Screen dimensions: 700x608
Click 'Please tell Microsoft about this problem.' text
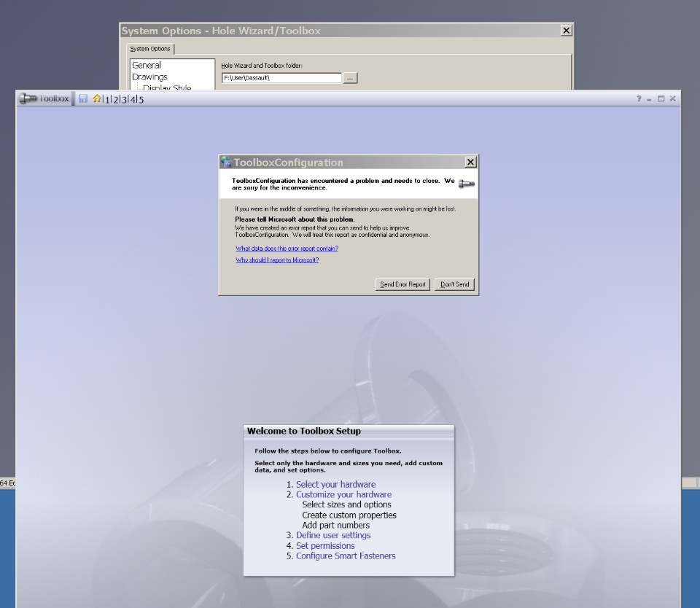(x=295, y=219)
